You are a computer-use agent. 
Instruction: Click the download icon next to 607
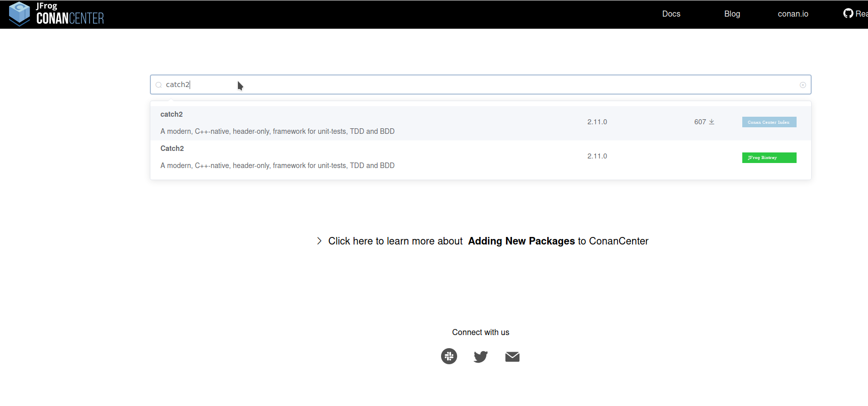pos(712,122)
